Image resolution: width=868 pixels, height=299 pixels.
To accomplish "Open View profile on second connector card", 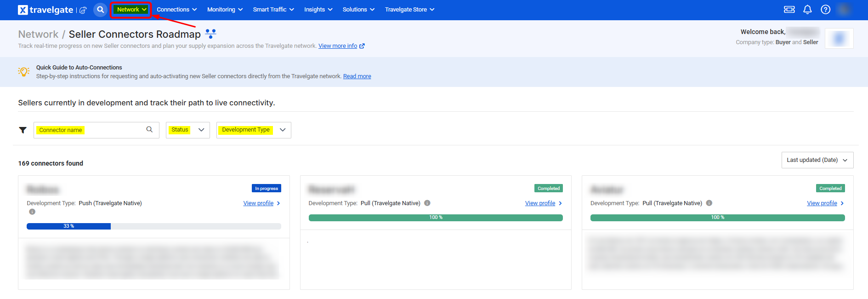I will 544,203.
